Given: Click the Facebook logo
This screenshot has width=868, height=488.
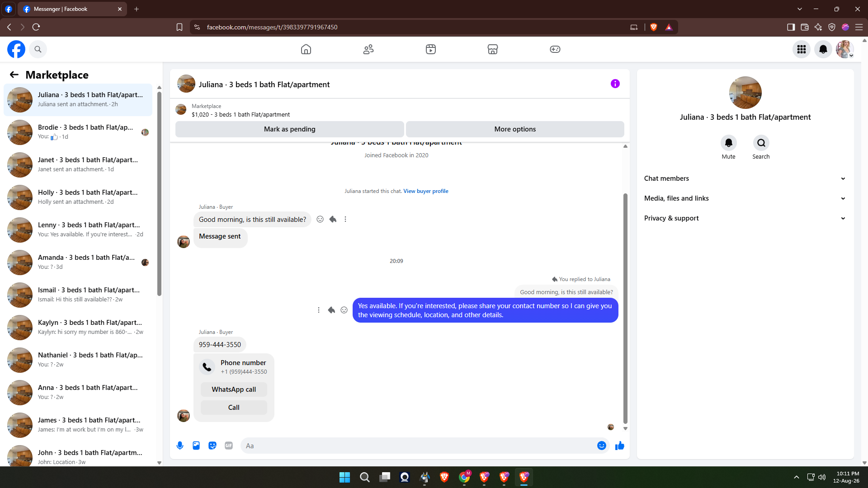Looking at the screenshot, I should coord(16,49).
